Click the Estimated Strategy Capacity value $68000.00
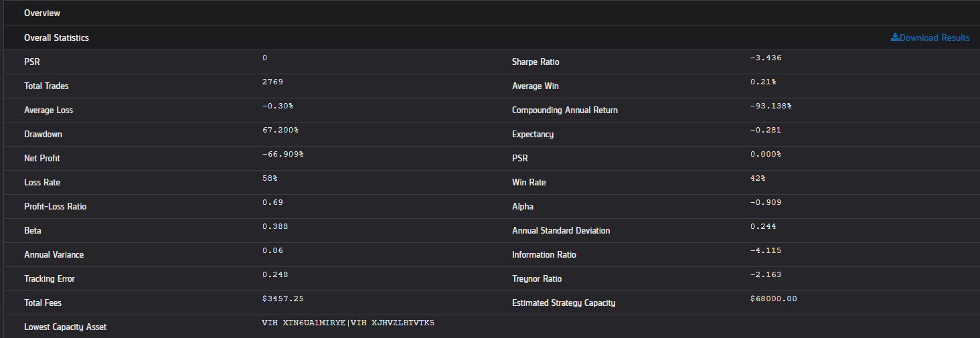 click(x=774, y=299)
